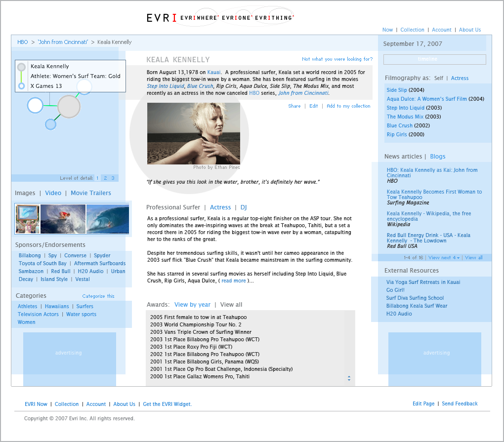Open the Now link in top navigation
The height and width of the screenshot is (442, 504).
pyautogui.click(x=387, y=30)
